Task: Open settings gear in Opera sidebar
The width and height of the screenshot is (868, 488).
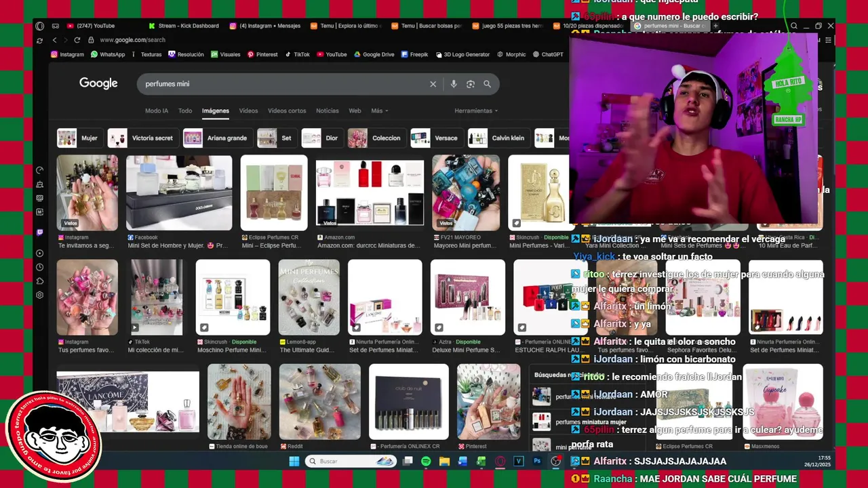Action: pyautogui.click(x=40, y=295)
